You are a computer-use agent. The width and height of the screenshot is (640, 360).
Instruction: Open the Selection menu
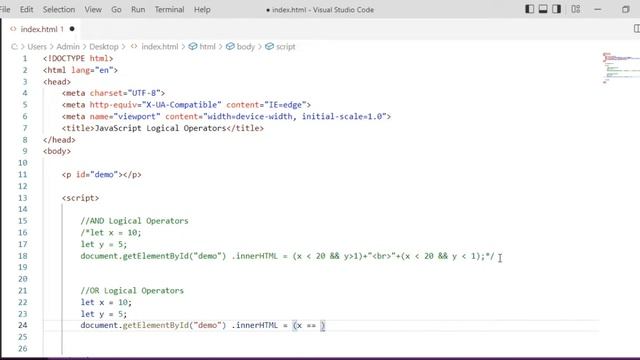coord(59,9)
